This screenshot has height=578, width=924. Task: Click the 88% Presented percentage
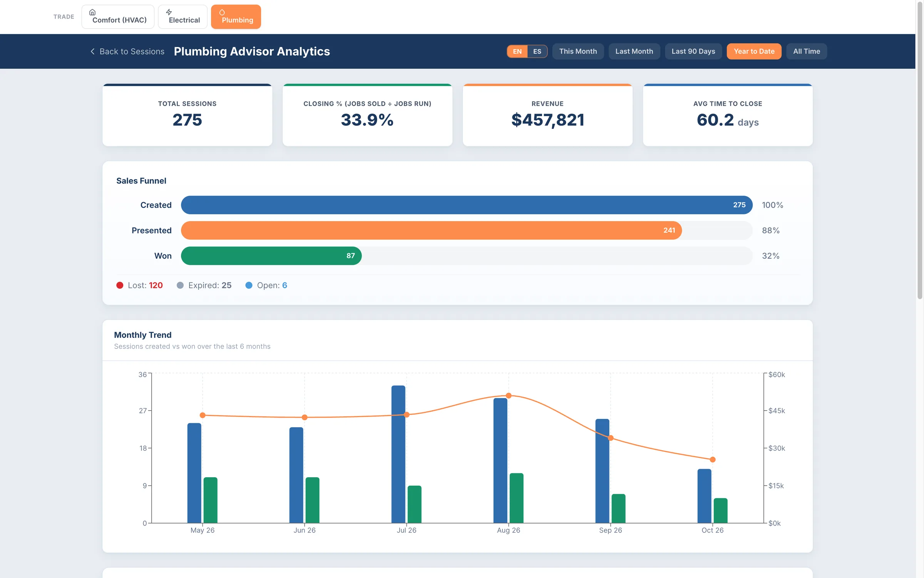tap(771, 230)
